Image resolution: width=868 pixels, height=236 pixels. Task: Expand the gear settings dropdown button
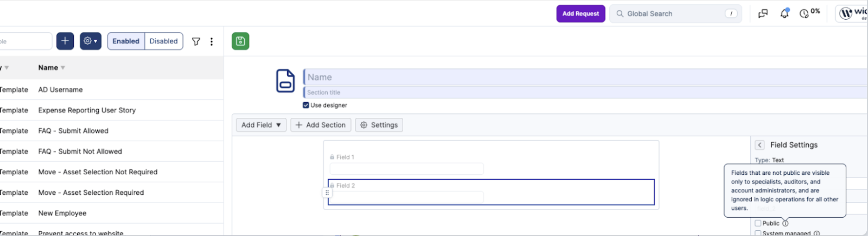tap(91, 41)
